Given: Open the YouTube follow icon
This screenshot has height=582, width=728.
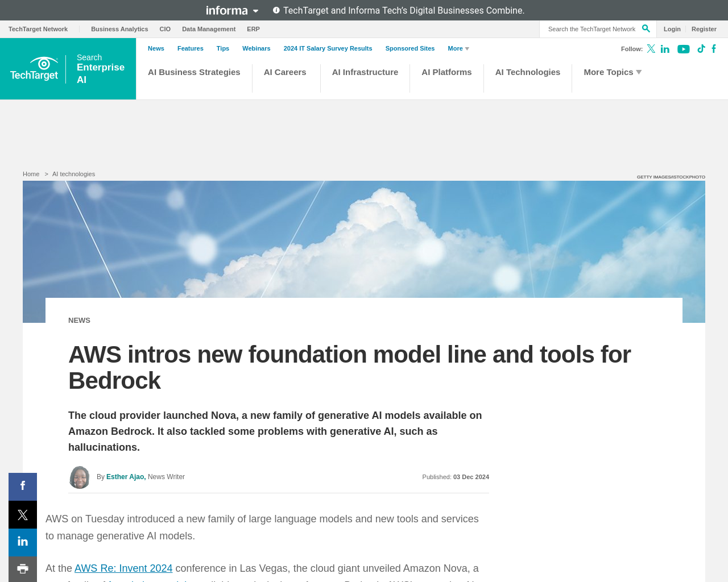Looking at the screenshot, I should [684, 49].
